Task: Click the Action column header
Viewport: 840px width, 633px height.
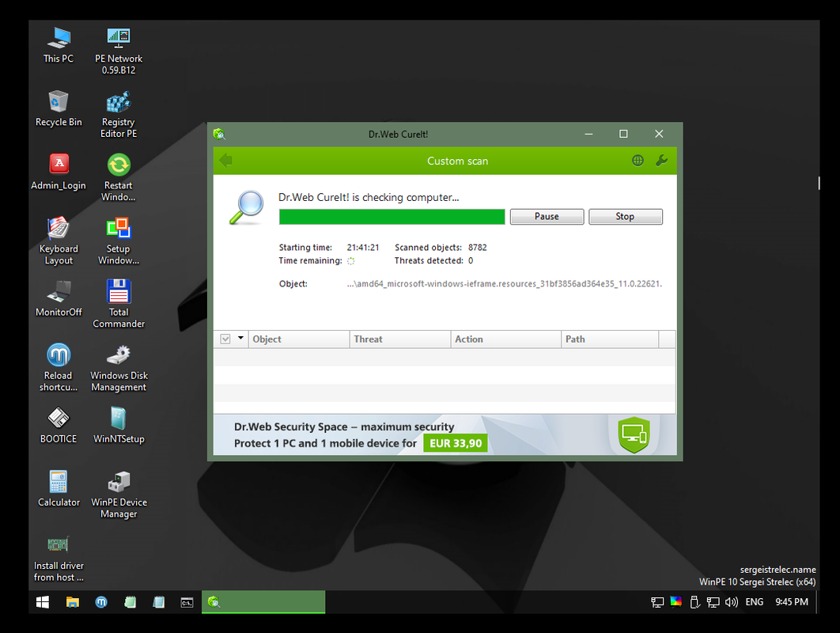Action: [x=505, y=339]
